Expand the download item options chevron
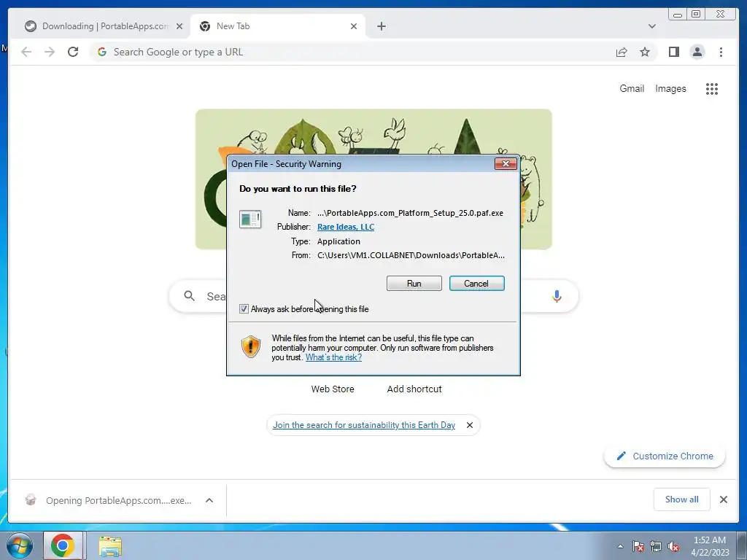The height and width of the screenshot is (560, 747). (x=209, y=500)
